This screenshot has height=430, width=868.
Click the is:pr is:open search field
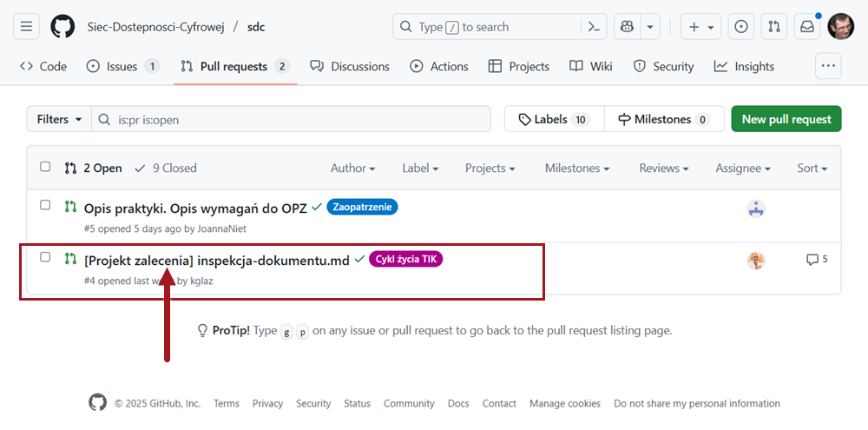(295, 119)
